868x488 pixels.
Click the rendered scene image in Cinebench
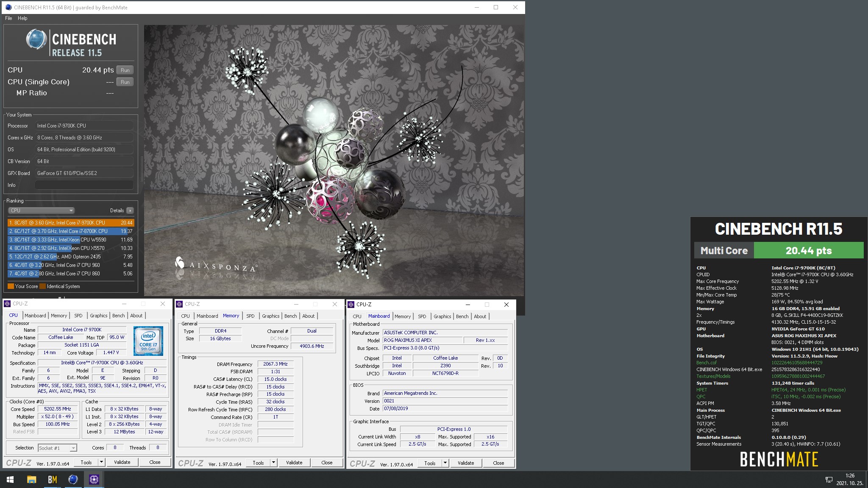click(x=334, y=160)
